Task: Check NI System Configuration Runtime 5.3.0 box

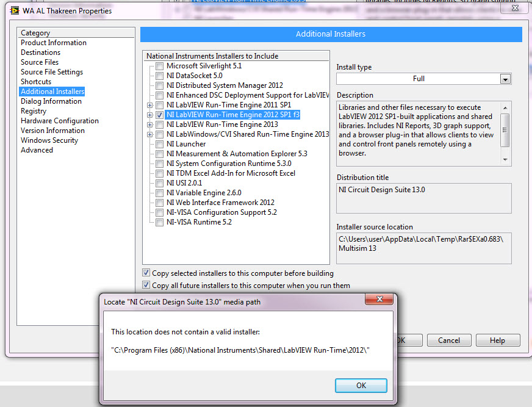Action: pos(159,164)
